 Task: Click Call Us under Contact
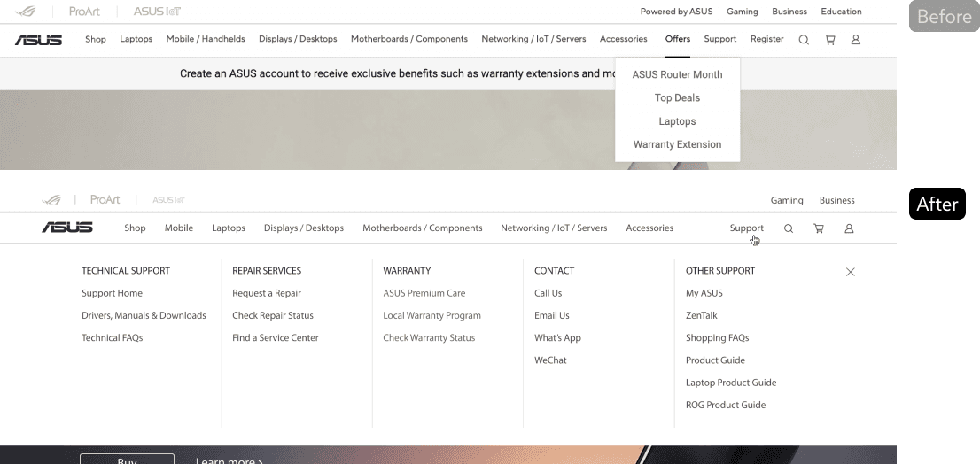pos(548,293)
